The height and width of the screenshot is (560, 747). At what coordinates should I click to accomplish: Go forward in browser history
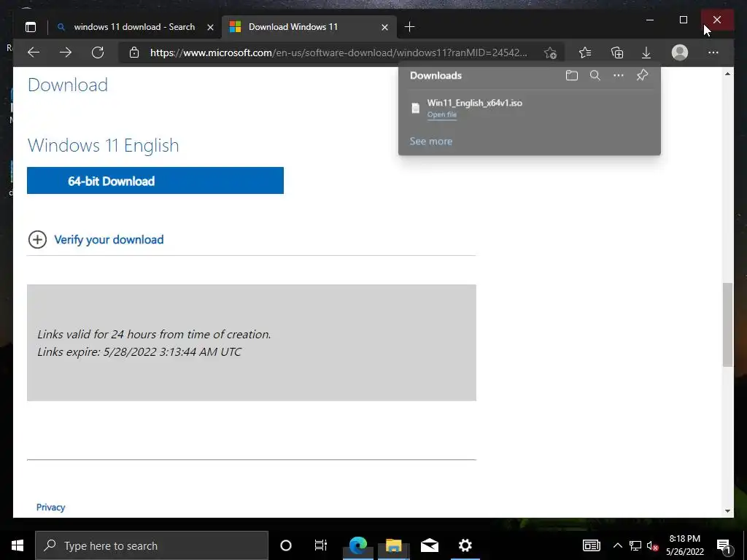tap(66, 52)
